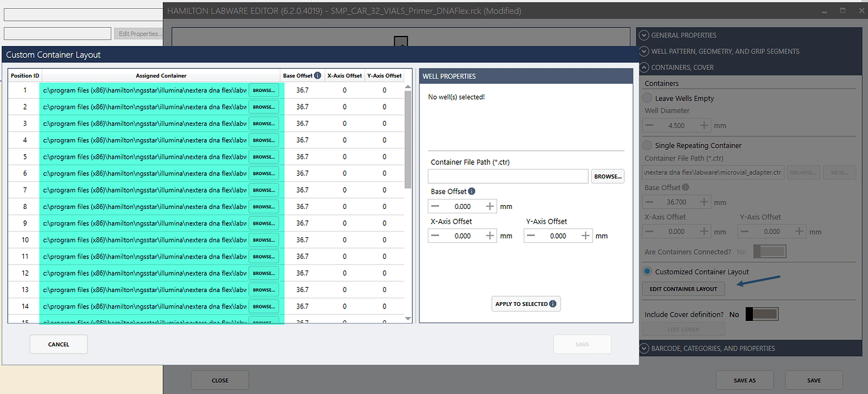Click plus to increase the Well Diameter value
The image size is (868, 394).
click(x=706, y=125)
